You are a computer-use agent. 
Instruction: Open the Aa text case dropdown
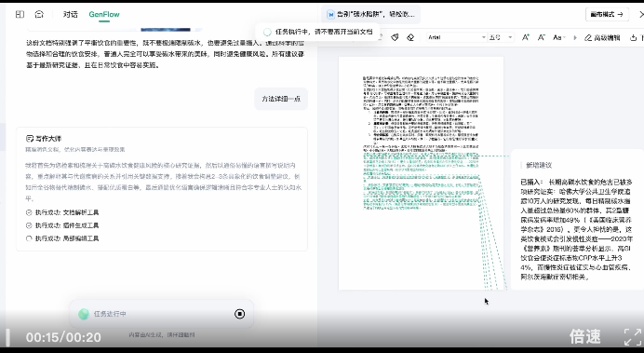(x=558, y=37)
